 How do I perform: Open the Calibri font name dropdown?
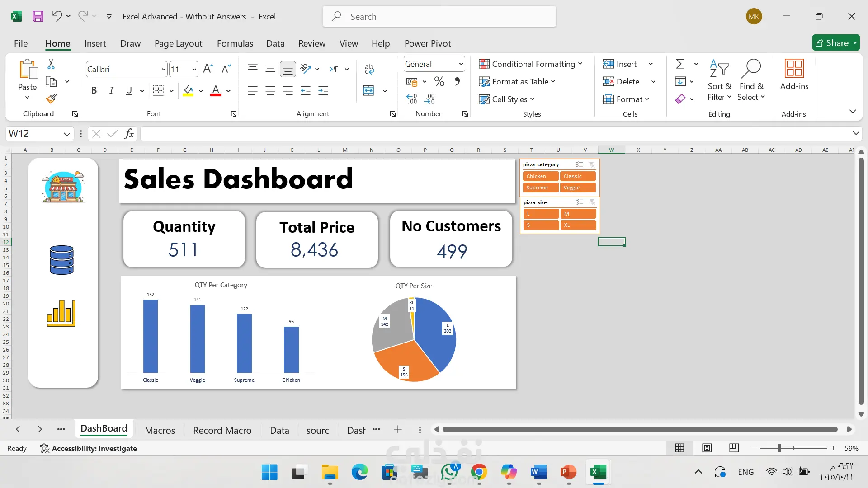click(163, 69)
